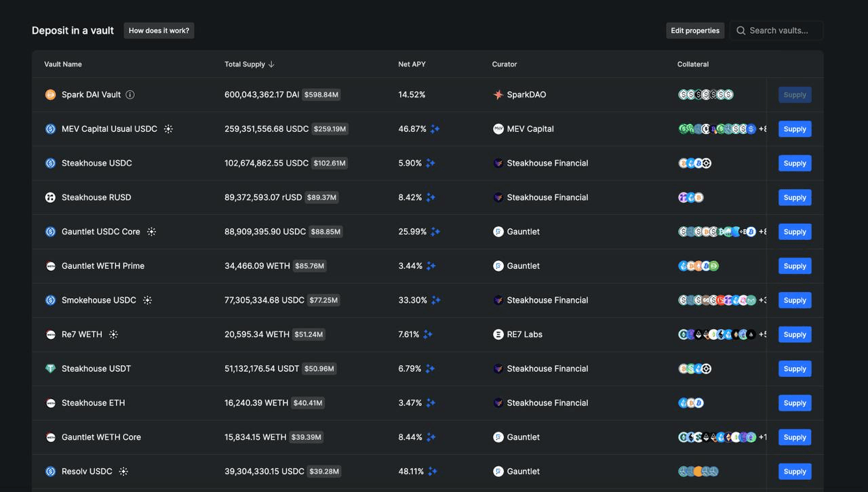868x492 pixels.
Task: Click Supply for Gauntlet USDC Core
Action: tap(795, 232)
